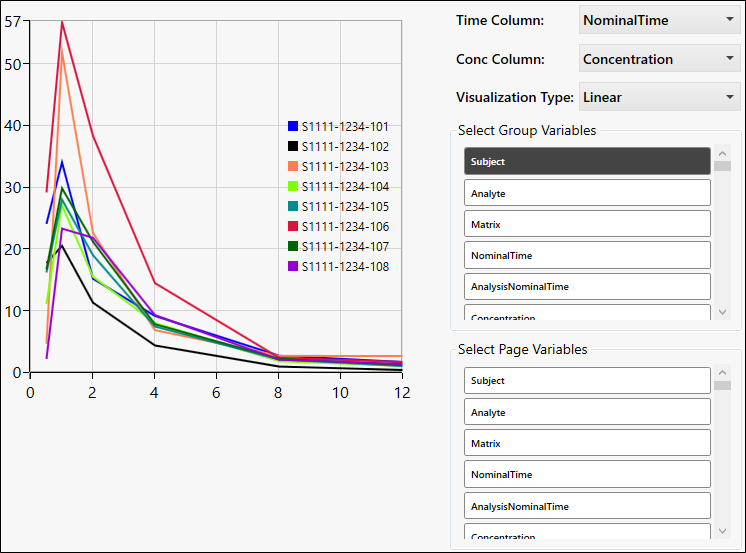Click red legend swatch for S1111-1234-106

pos(293,226)
